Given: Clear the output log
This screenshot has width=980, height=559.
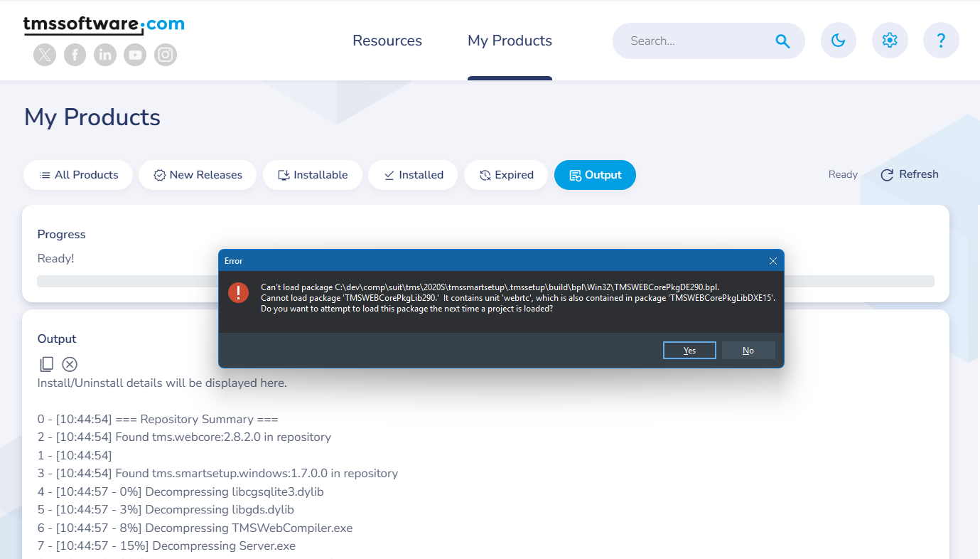Looking at the screenshot, I should [x=70, y=364].
